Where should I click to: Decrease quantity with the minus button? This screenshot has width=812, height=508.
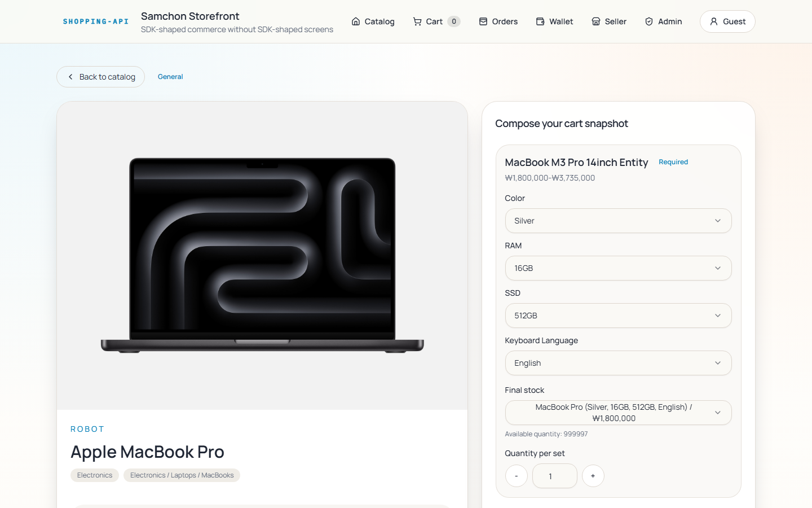(x=517, y=476)
